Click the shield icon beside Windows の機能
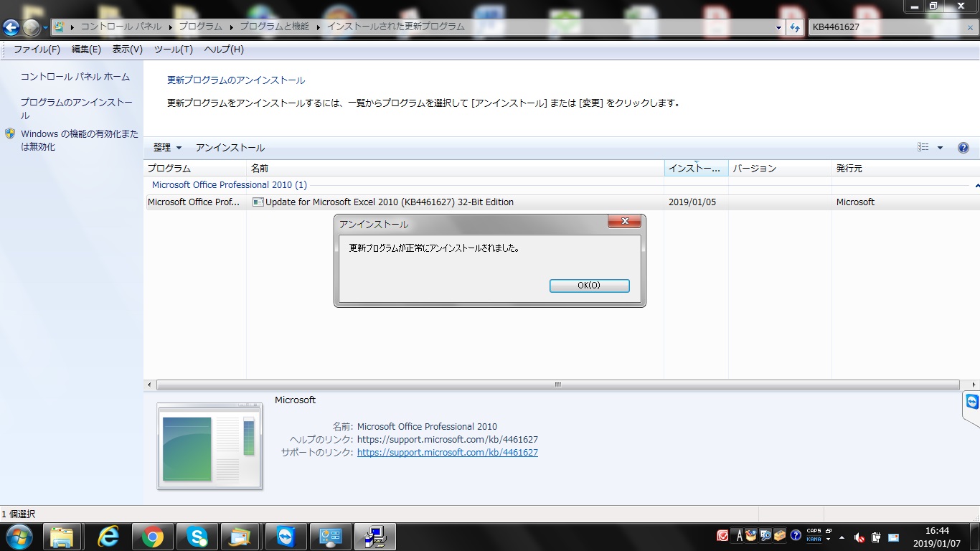 click(x=10, y=134)
